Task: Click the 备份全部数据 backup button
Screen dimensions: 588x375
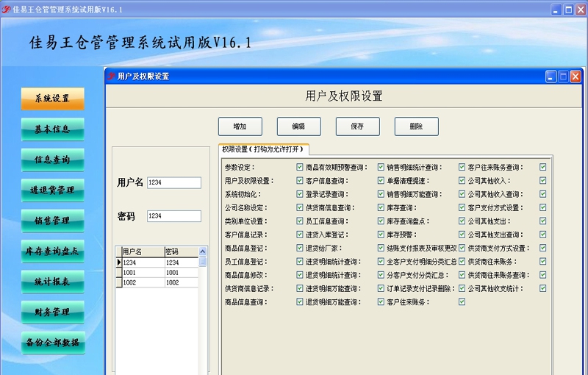Action: tap(52, 343)
